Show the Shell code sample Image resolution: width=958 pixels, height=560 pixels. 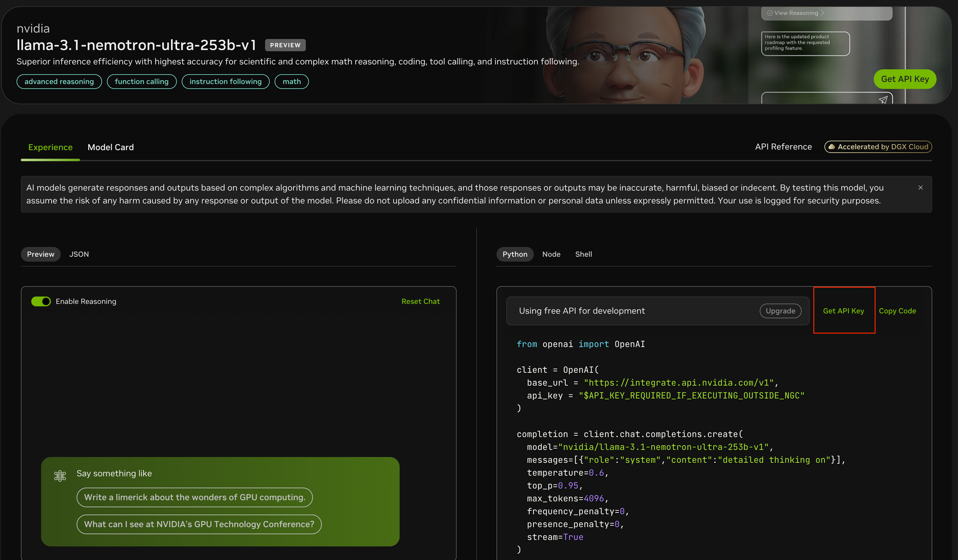tap(583, 254)
